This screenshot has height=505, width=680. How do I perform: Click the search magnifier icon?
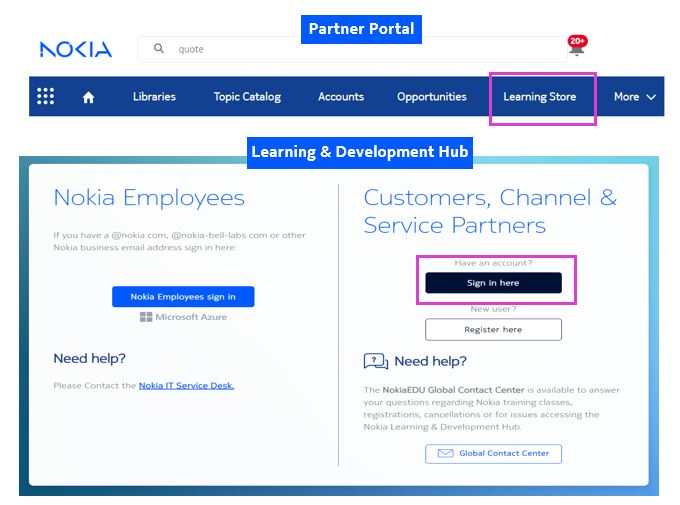158,48
